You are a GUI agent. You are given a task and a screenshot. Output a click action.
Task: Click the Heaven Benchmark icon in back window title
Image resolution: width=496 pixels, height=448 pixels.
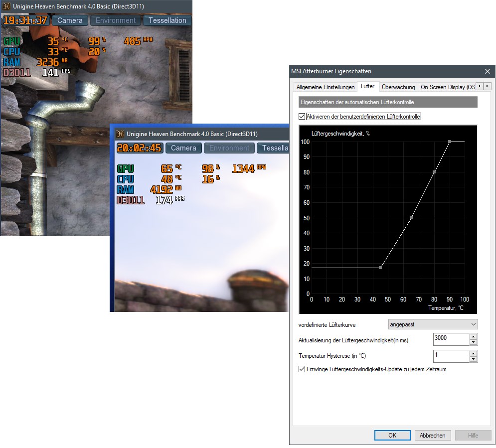tap(6, 6)
